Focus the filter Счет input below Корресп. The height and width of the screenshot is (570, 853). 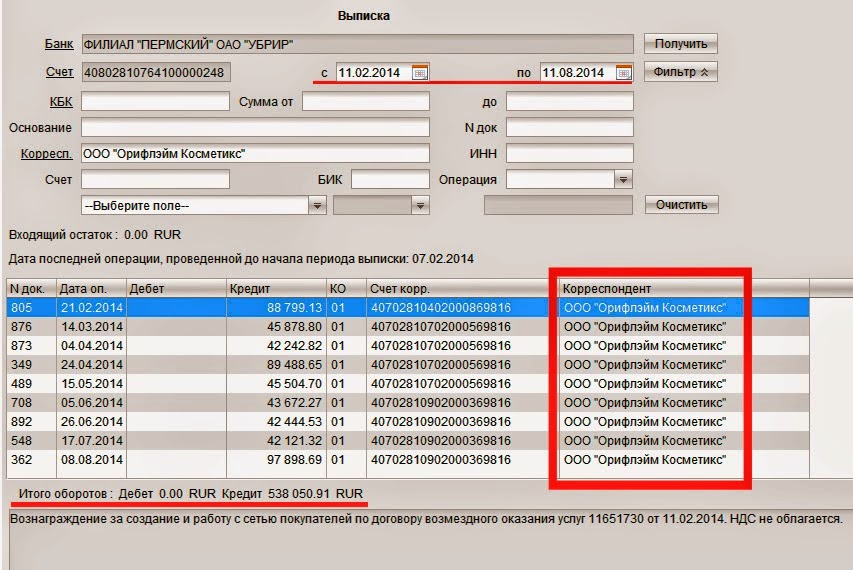tap(155, 179)
